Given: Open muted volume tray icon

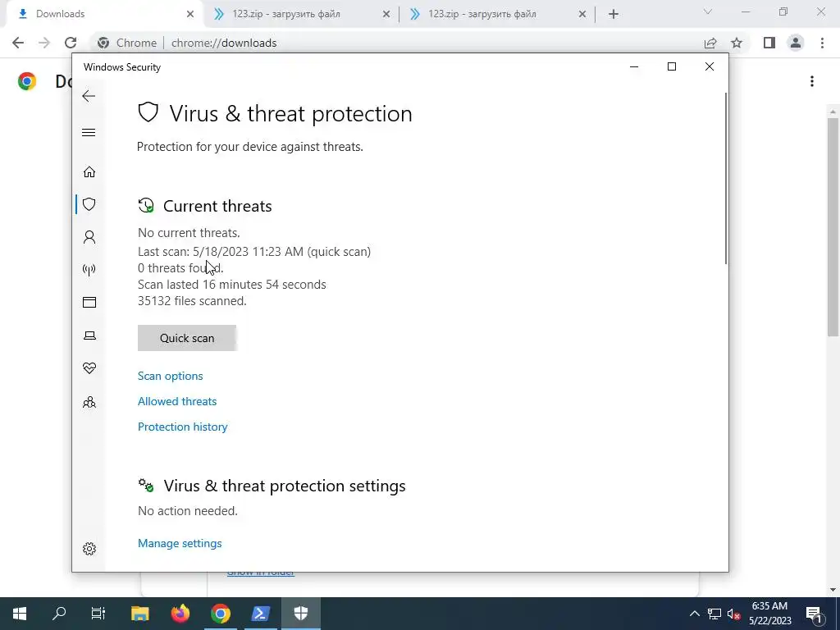Looking at the screenshot, I should 733,614.
